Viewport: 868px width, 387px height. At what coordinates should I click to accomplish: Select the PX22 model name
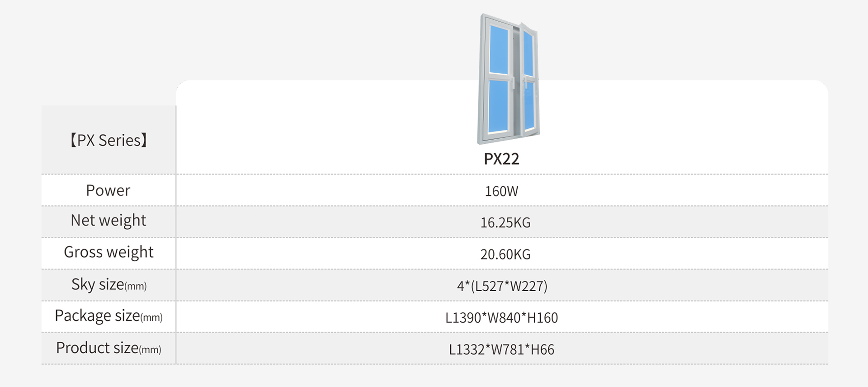[501, 159]
